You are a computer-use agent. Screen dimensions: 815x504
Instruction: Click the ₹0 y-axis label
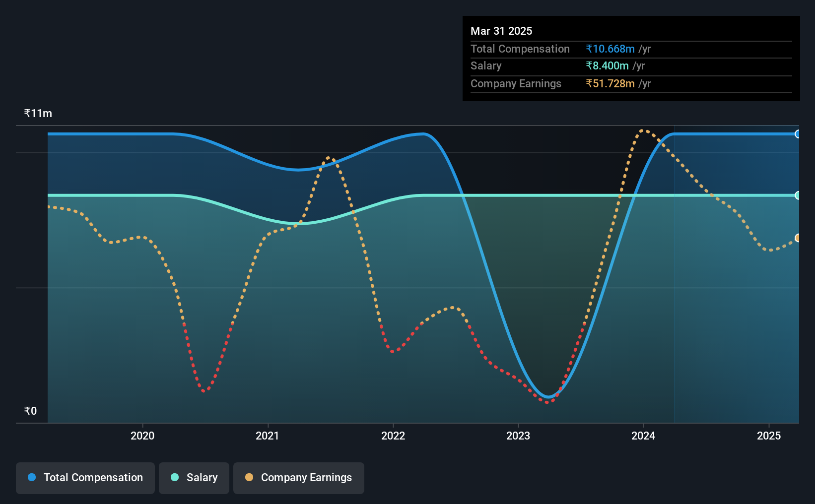point(31,411)
